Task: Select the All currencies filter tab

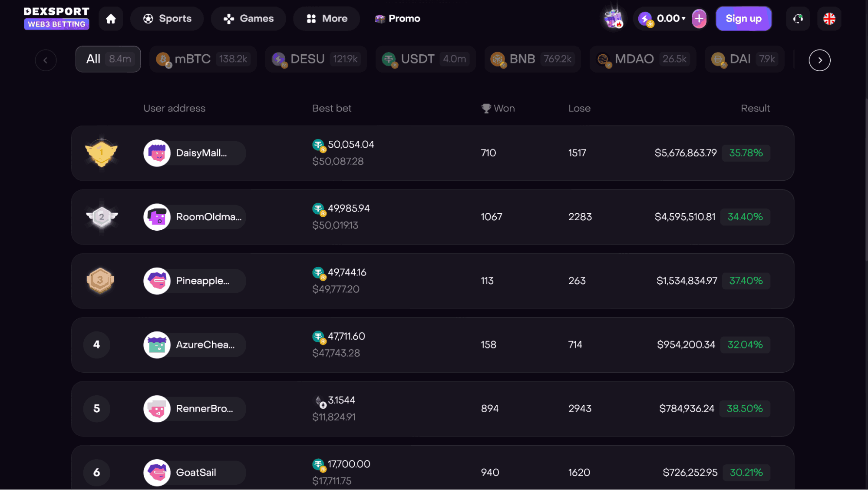Action: pos(108,59)
